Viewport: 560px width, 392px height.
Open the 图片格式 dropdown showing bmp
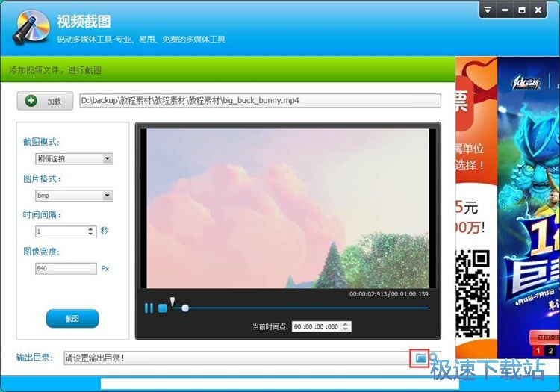point(74,196)
